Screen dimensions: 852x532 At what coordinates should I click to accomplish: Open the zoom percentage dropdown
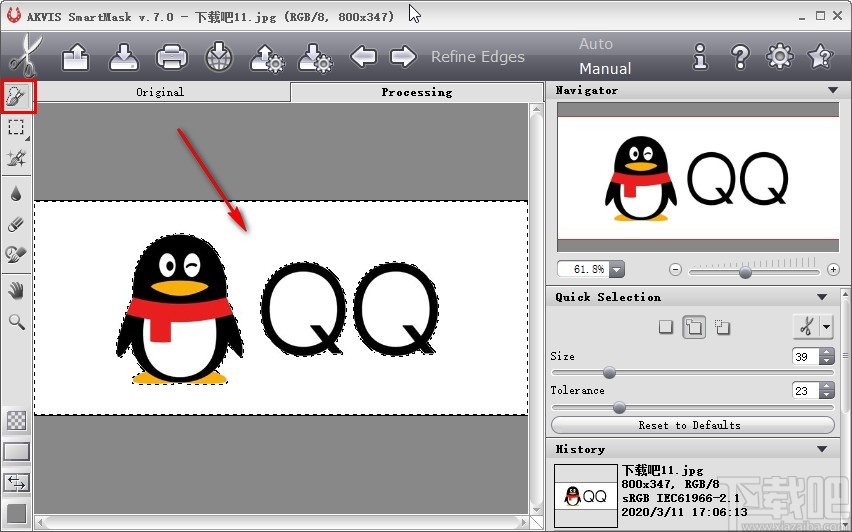coord(616,270)
